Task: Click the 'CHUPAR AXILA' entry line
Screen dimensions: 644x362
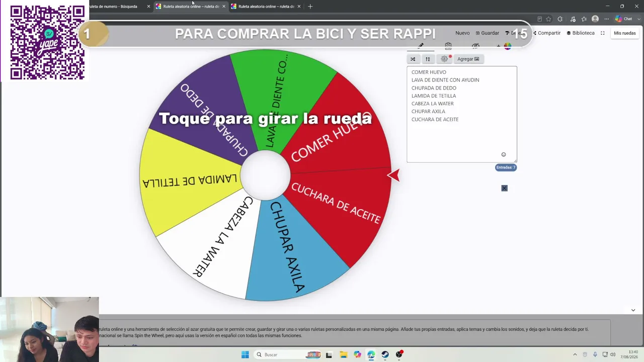Action: (428, 112)
